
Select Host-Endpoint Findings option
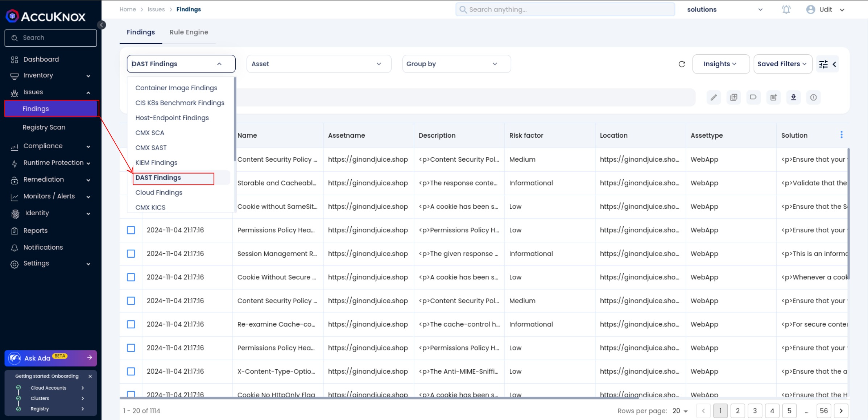pos(172,118)
